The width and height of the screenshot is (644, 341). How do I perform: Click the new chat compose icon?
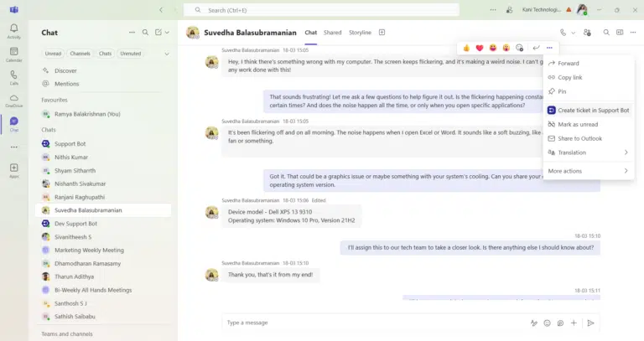click(159, 33)
